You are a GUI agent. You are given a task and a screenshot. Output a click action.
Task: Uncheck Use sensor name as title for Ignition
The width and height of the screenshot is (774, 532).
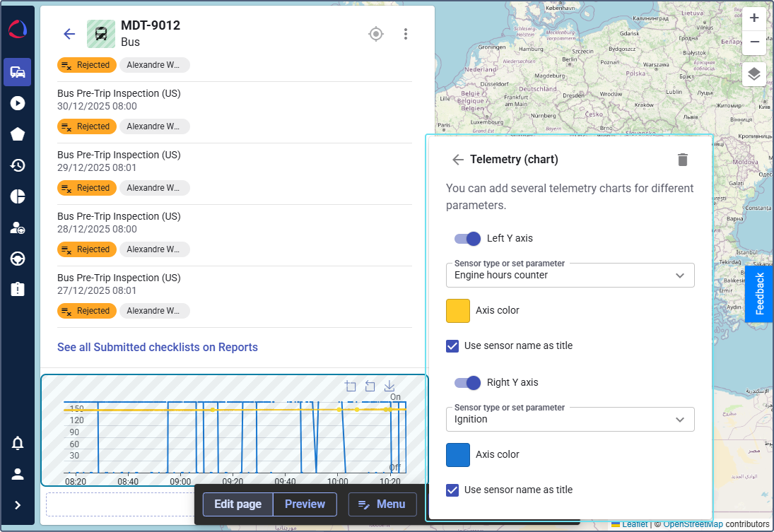[452, 490]
